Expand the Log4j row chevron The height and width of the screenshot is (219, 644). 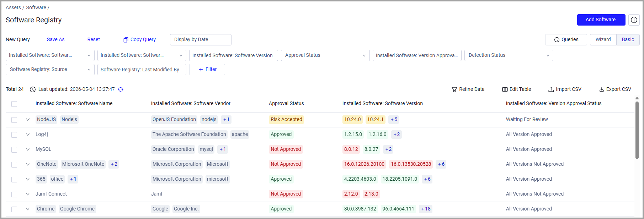[28, 135]
